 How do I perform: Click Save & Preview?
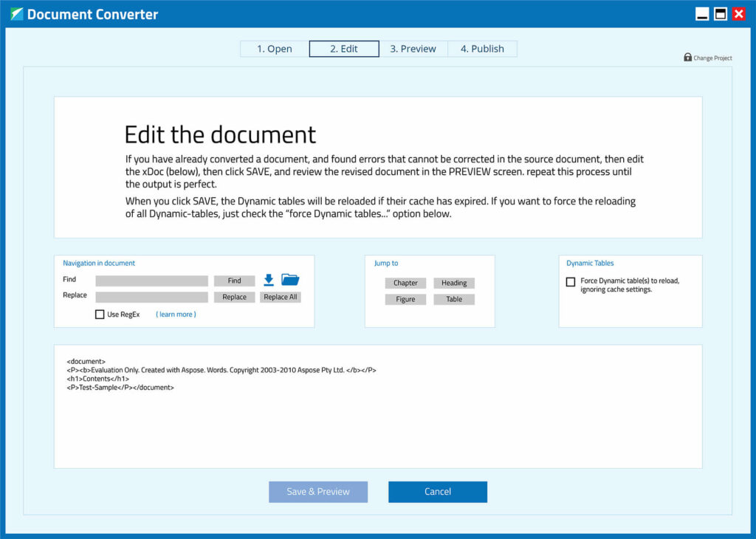pos(317,492)
